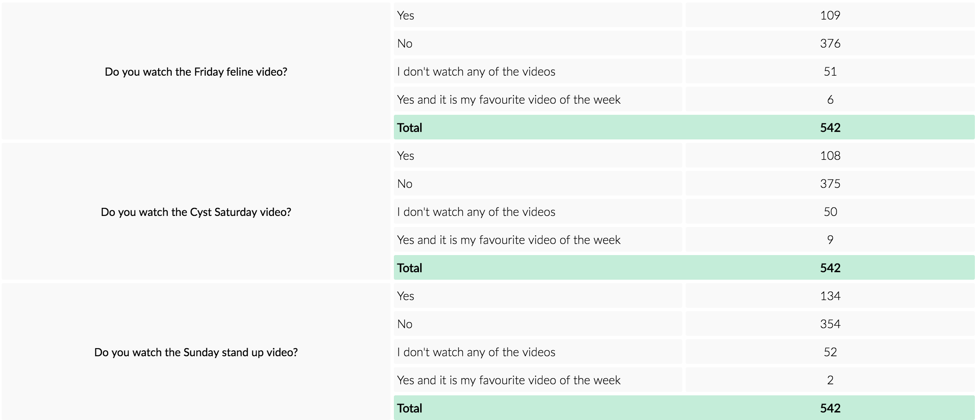Click favourite video label in Sunday group
This screenshot has height=420, width=980.
(x=508, y=380)
